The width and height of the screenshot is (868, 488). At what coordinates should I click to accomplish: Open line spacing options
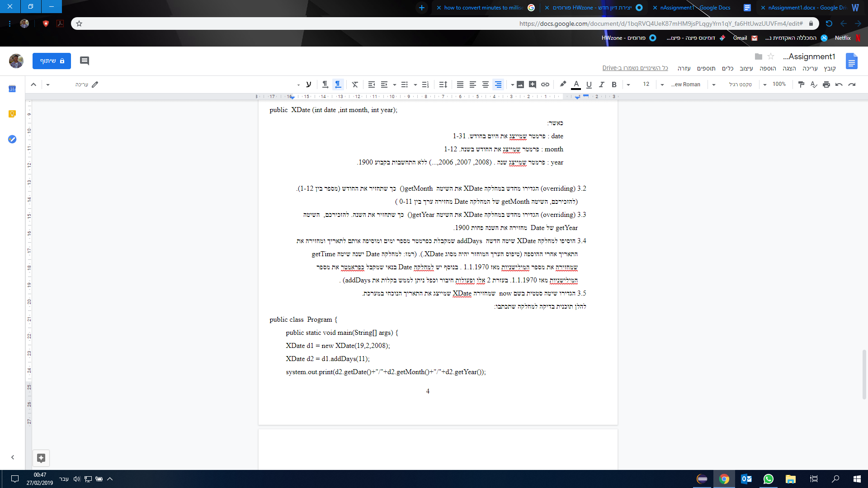(443, 84)
